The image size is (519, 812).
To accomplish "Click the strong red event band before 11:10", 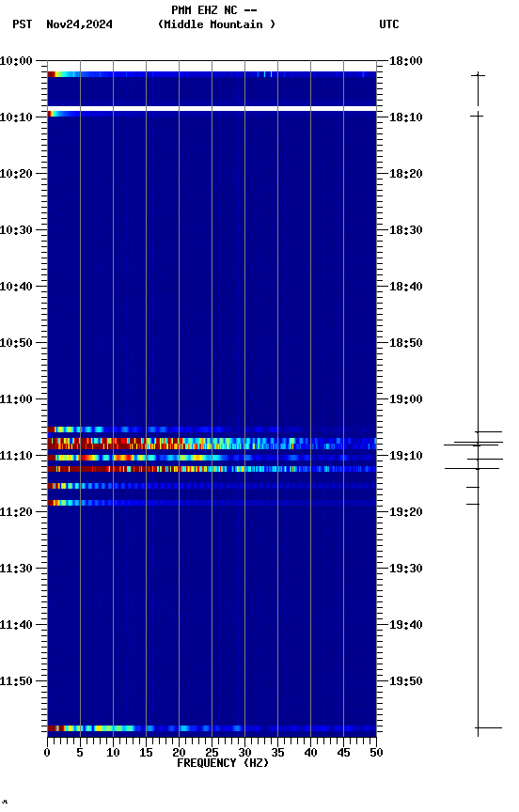I will tap(212, 444).
